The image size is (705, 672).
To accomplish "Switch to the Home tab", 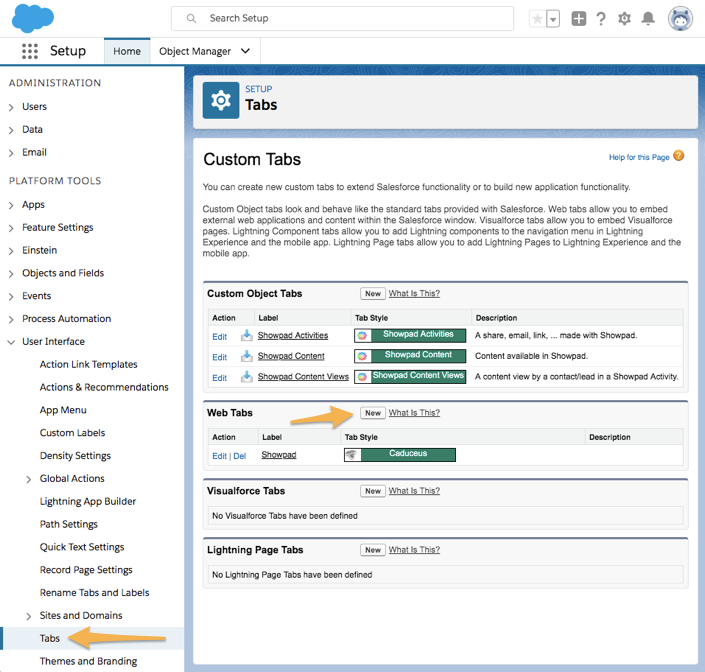I will point(127,51).
